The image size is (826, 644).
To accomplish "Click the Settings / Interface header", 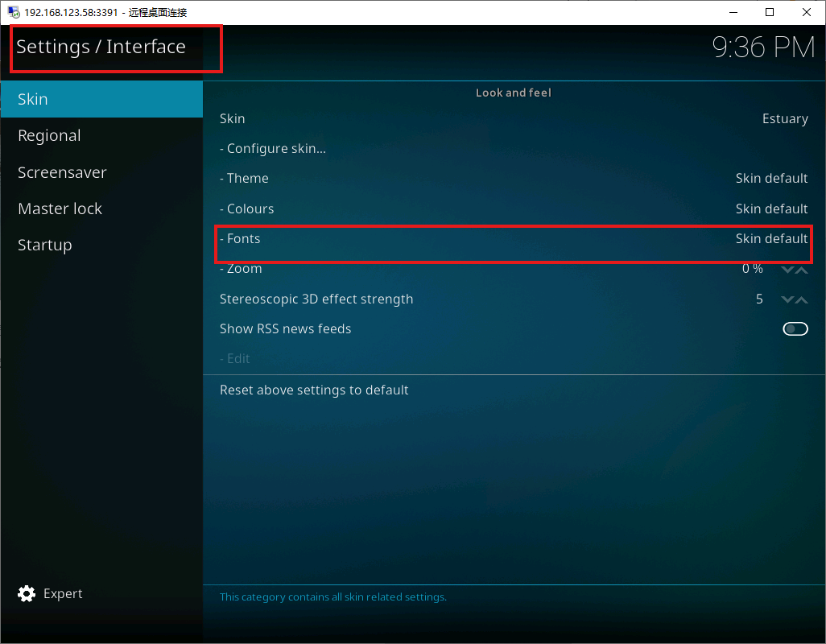I will coord(101,47).
